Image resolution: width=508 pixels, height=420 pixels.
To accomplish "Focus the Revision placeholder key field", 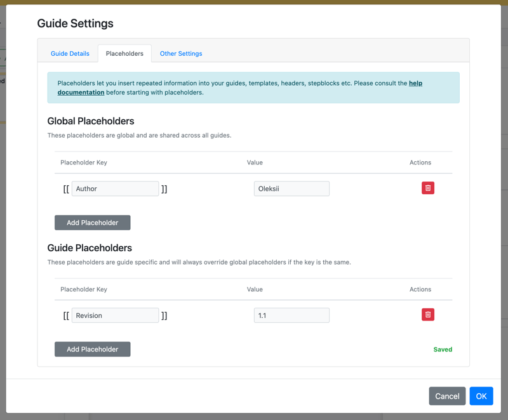I will pyautogui.click(x=115, y=315).
